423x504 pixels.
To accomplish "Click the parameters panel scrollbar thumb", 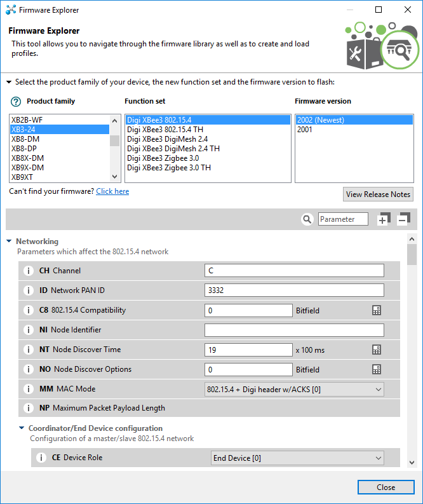I will [412, 255].
